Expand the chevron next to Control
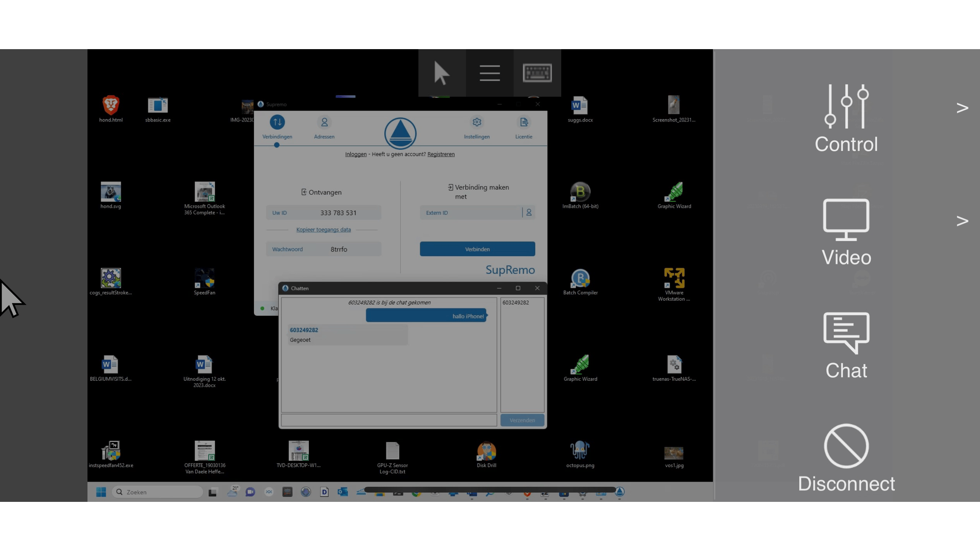This screenshot has height=551, width=980. pyautogui.click(x=962, y=108)
